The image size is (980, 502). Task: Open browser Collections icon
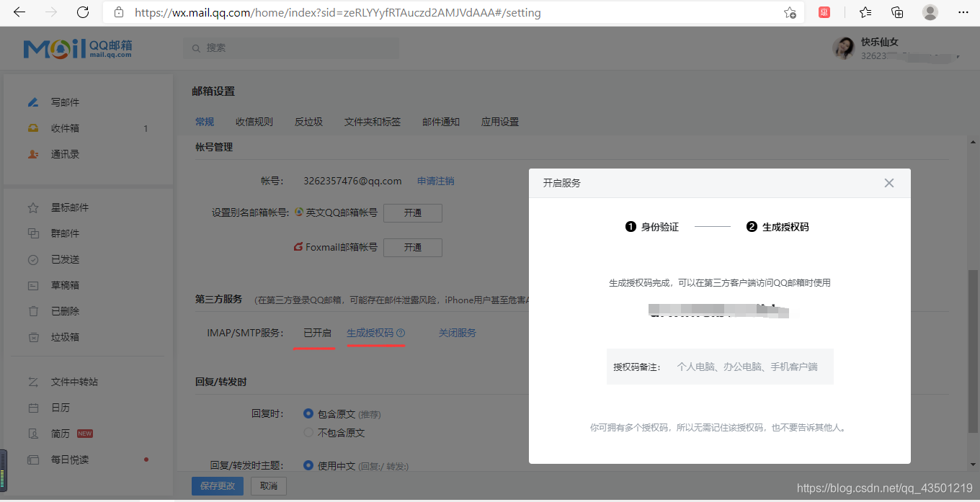(x=897, y=12)
